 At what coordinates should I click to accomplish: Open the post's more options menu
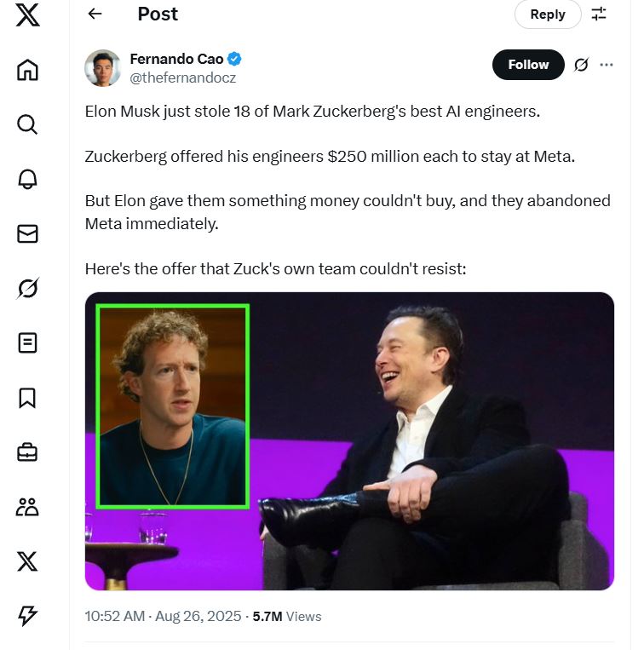pos(607,65)
